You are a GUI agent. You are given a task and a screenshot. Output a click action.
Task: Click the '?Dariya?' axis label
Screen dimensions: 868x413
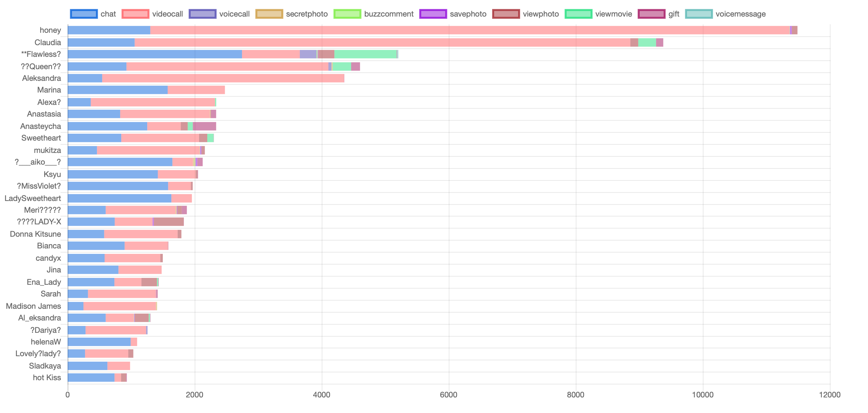(46, 330)
